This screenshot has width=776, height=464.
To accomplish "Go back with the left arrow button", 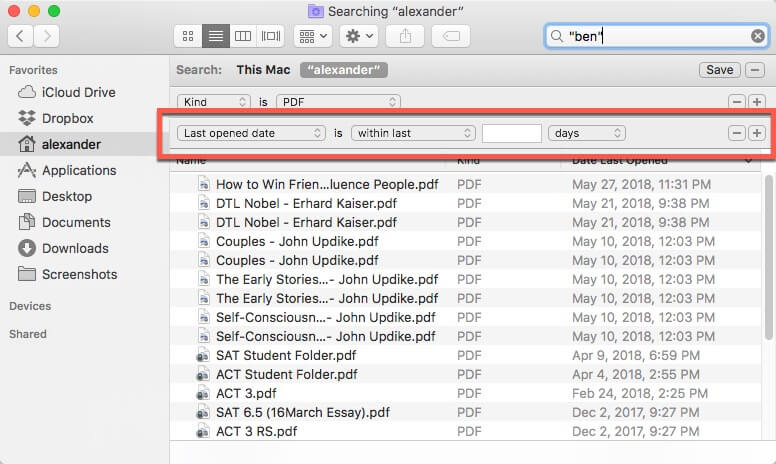I will (20, 36).
